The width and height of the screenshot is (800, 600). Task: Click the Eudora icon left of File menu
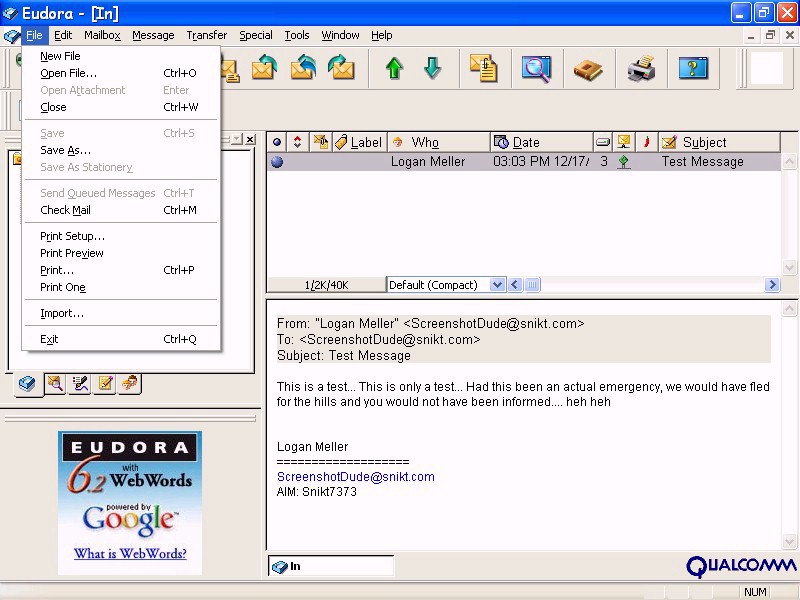coord(11,36)
